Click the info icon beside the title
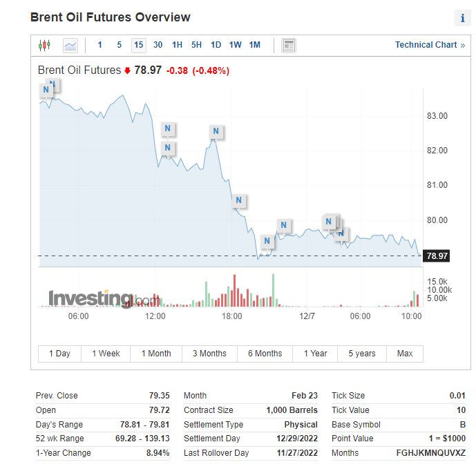 pyautogui.click(x=462, y=19)
